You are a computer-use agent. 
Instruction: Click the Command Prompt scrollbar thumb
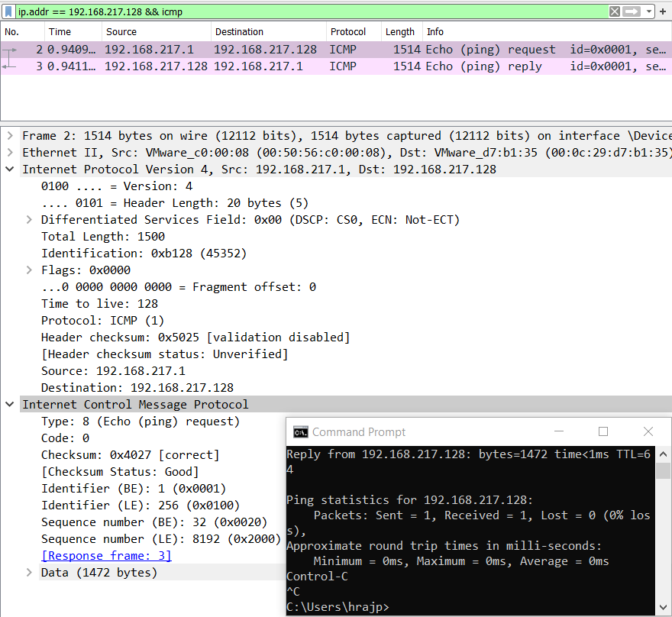click(x=663, y=471)
